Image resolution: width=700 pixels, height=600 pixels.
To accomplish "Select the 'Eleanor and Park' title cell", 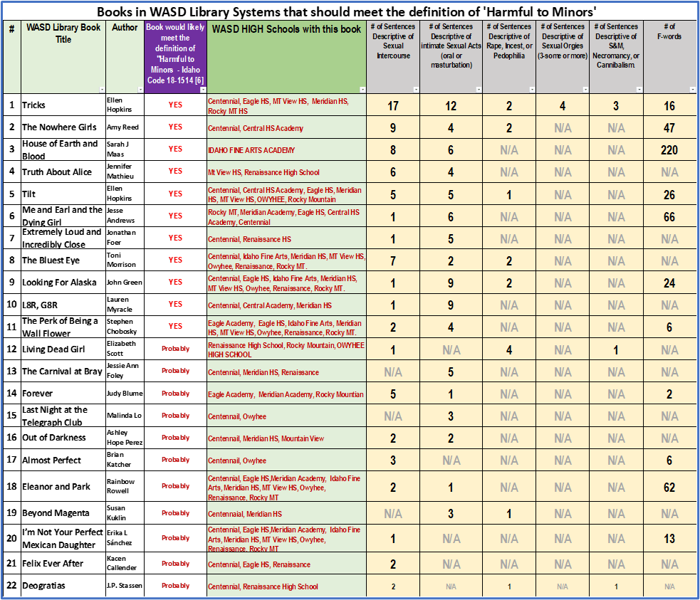I will (x=63, y=487).
